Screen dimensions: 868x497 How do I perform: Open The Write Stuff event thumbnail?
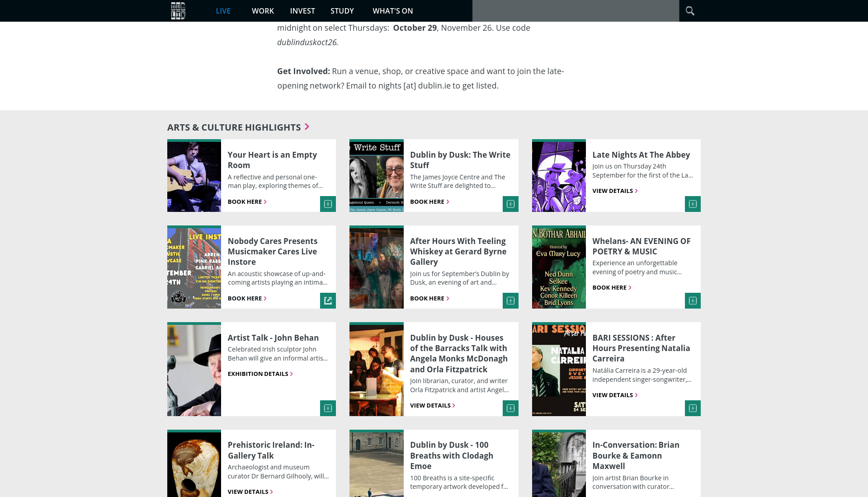[x=376, y=176]
